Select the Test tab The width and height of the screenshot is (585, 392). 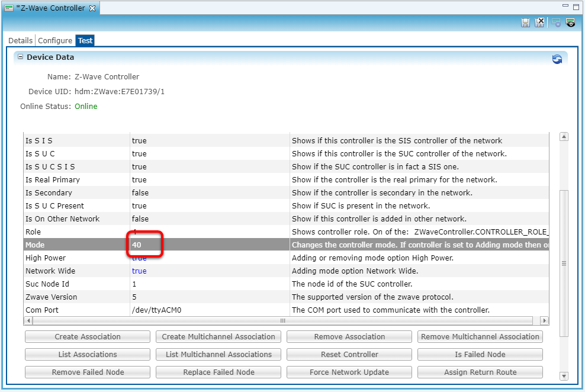click(85, 40)
